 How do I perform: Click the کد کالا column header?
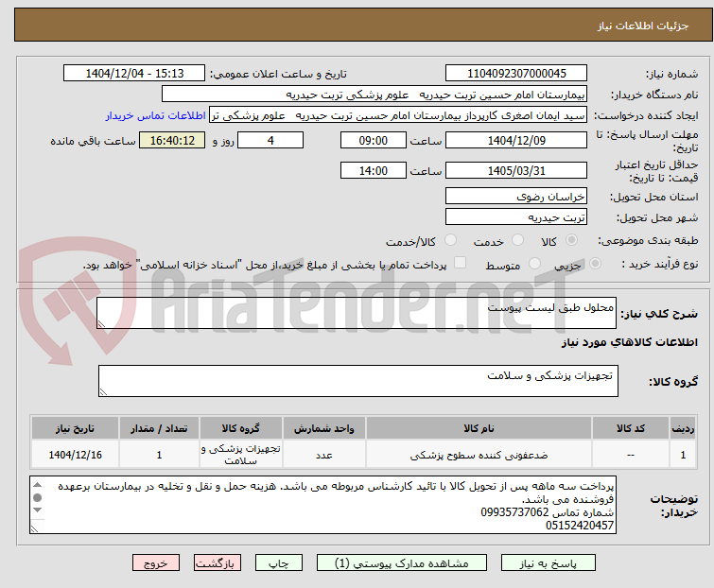click(x=630, y=428)
